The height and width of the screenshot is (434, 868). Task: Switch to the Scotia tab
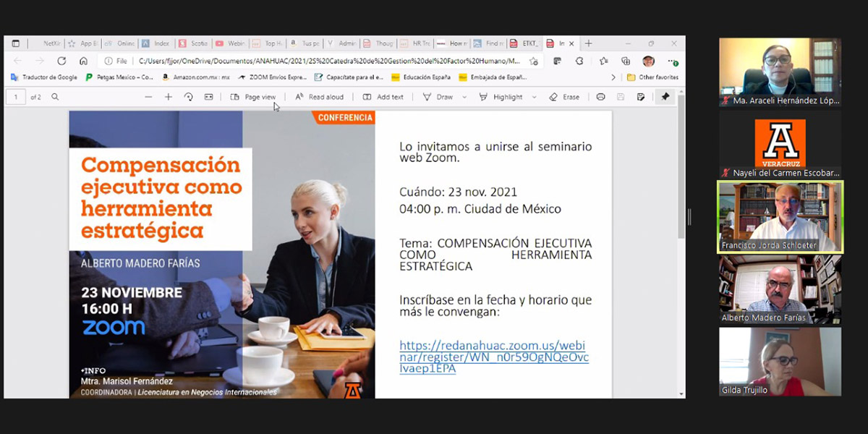pos(193,43)
